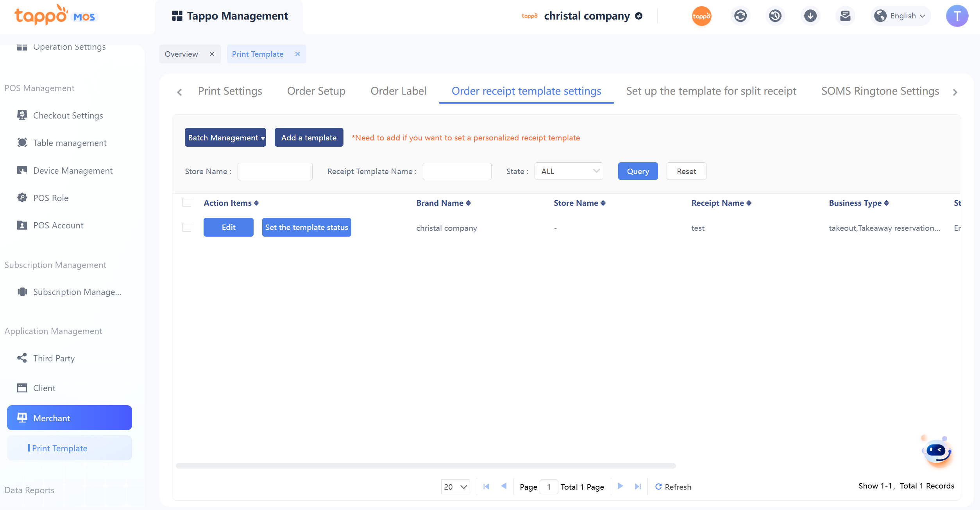This screenshot has width=980, height=510.
Task: Toggle the select-all header checkbox
Action: coord(187,203)
